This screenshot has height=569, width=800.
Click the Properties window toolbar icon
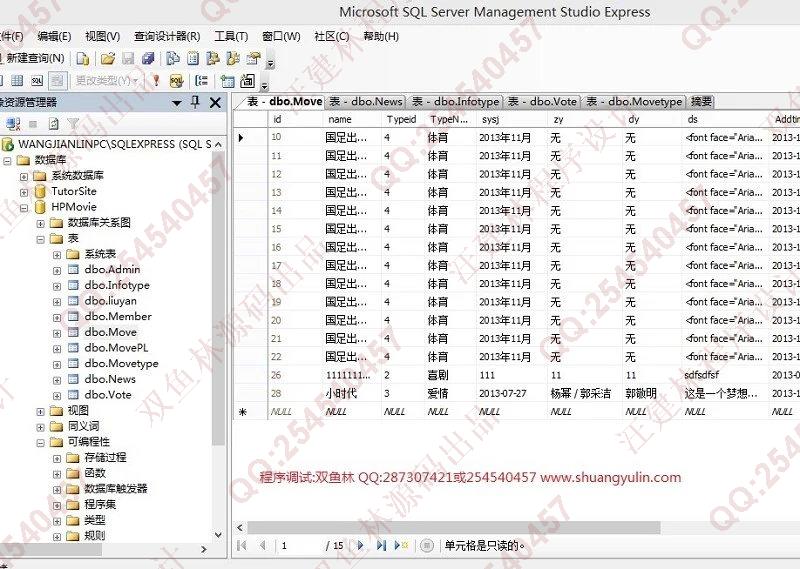click(253, 59)
